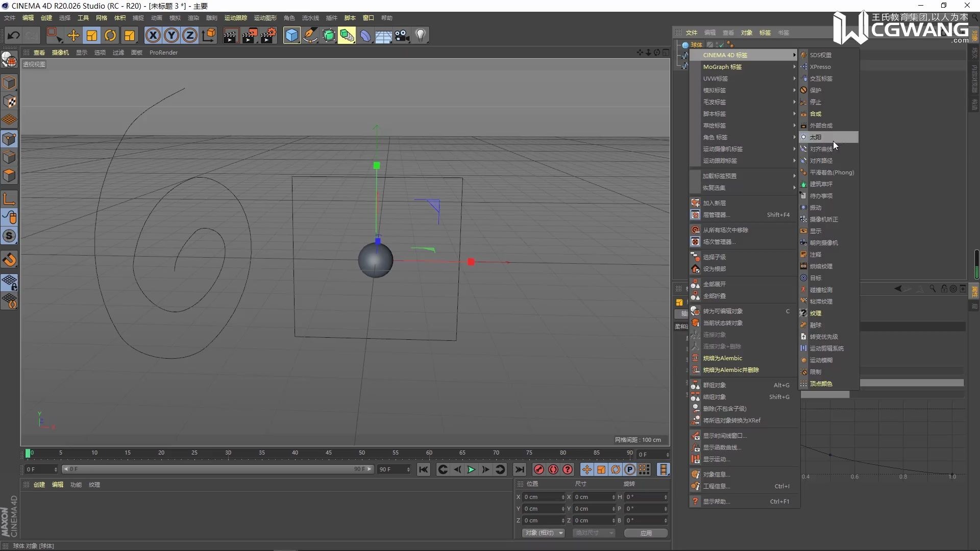Toggle the Z axis lock

189,35
